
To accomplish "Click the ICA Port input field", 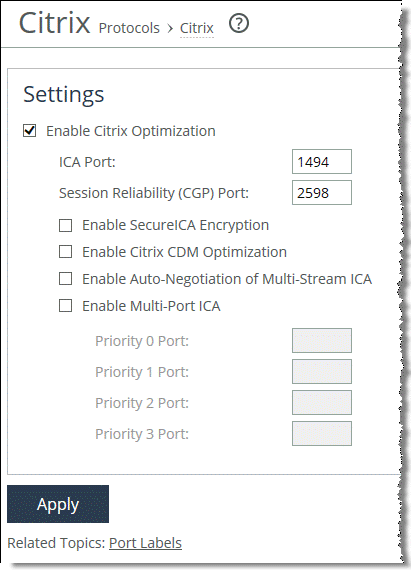I will 322,161.
